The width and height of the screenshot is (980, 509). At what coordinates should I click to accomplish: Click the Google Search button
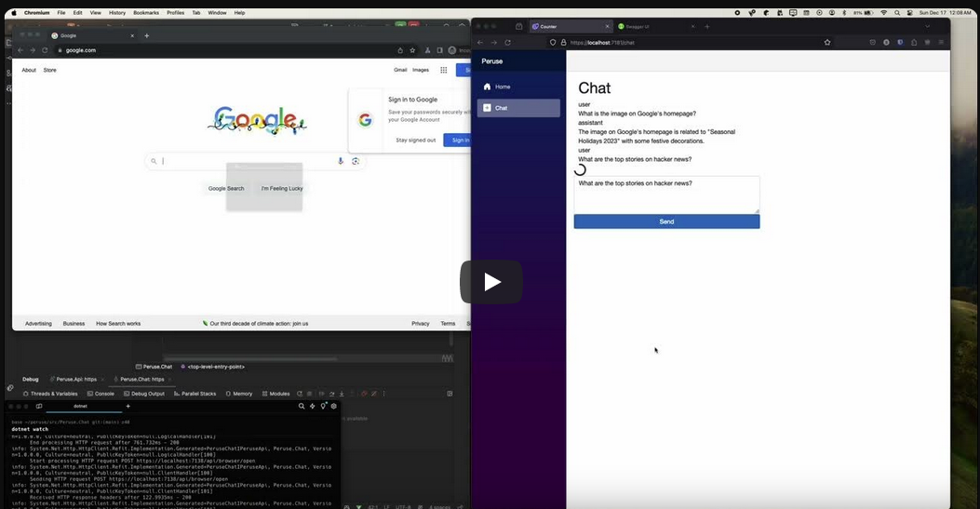[x=226, y=189]
